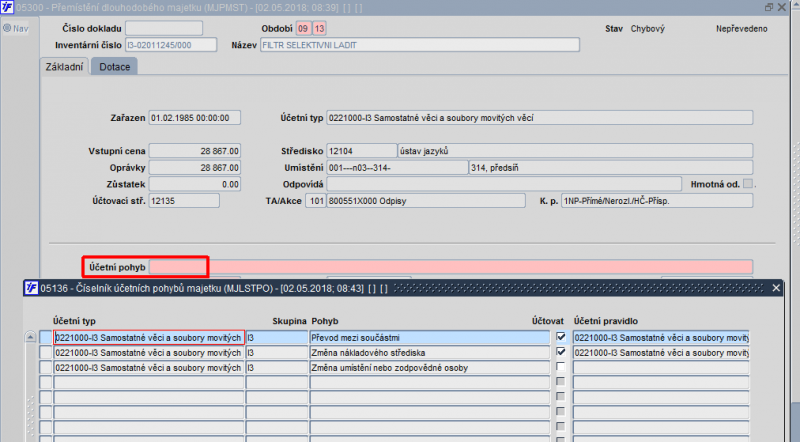
Task: Select Účetní typ cell in Změna nákladového střediska row
Action: [x=149, y=353]
